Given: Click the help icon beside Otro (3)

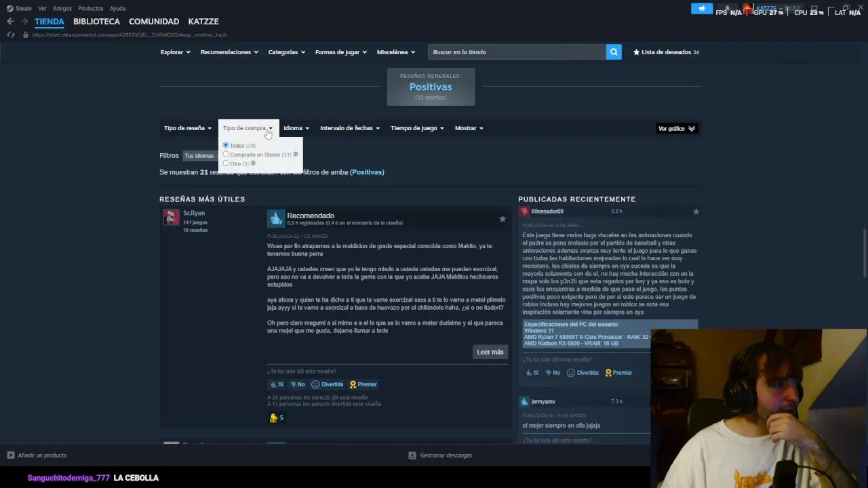Looking at the screenshot, I should click(254, 163).
